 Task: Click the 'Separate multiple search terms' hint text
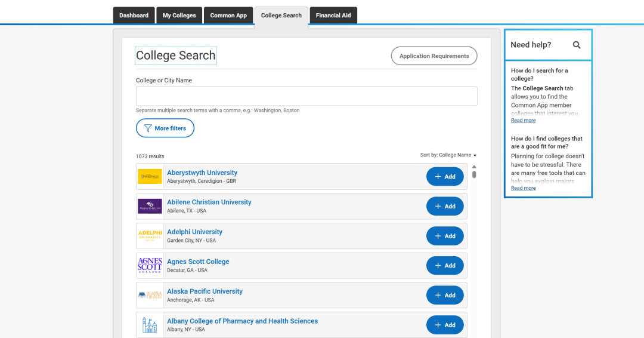218,110
